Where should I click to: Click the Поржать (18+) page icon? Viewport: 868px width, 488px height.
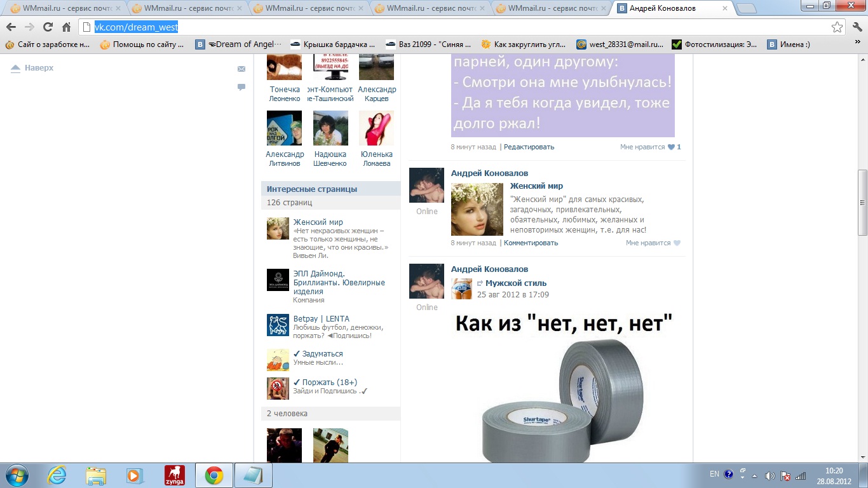point(278,389)
